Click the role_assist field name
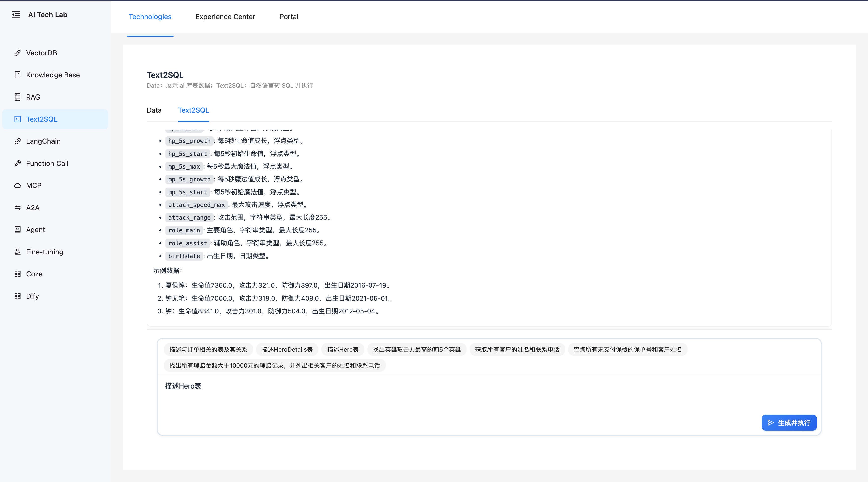This screenshot has width=868, height=482. pos(187,243)
